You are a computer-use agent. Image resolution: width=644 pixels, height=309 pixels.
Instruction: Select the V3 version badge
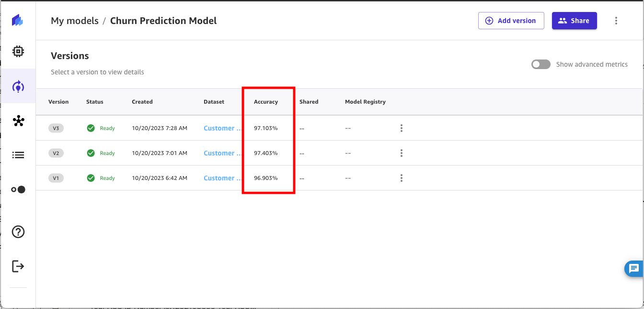coord(56,128)
